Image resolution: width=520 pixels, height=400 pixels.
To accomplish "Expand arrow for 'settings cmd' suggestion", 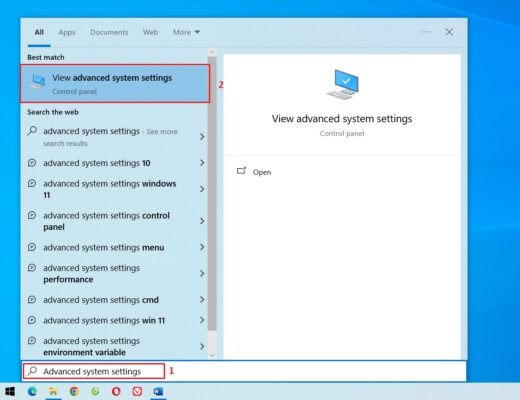I will [x=202, y=299].
